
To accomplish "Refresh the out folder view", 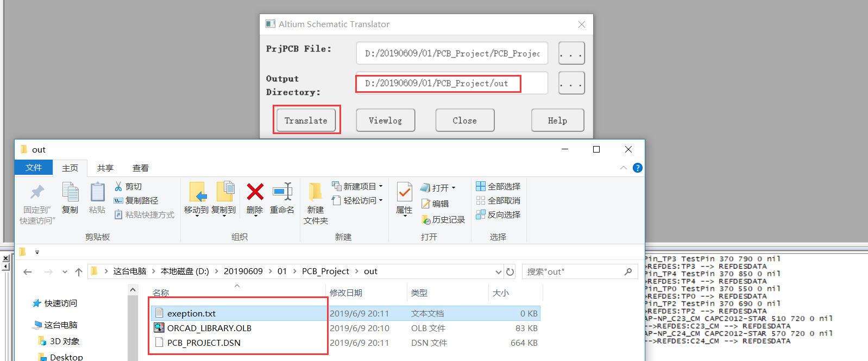I will pos(510,271).
